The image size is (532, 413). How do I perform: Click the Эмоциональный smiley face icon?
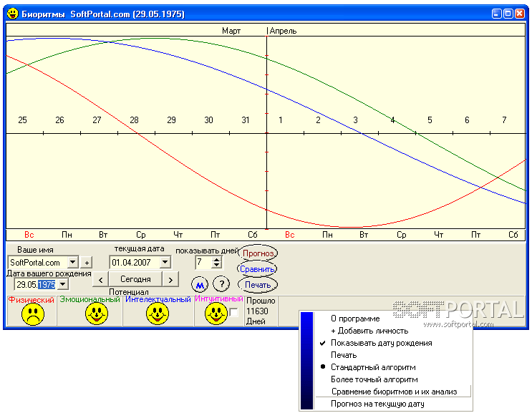(x=97, y=314)
